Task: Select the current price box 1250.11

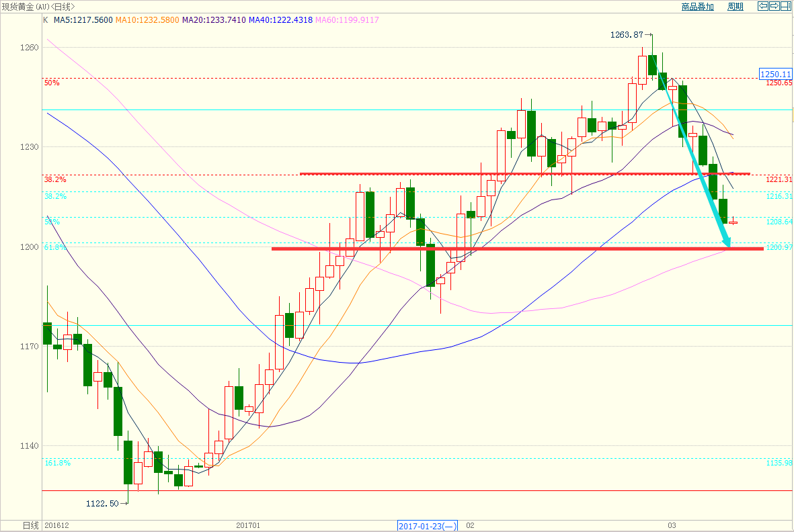Action: (776, 75)
